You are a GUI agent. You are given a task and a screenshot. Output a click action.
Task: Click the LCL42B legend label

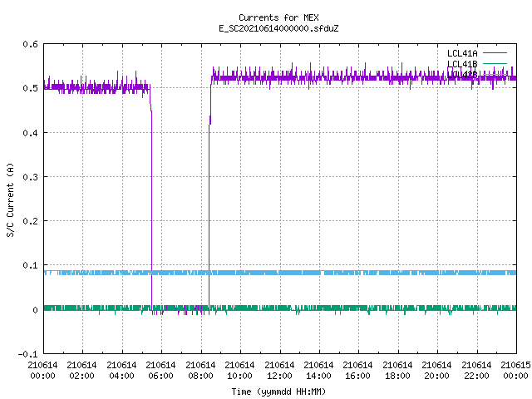coord(462,75)
